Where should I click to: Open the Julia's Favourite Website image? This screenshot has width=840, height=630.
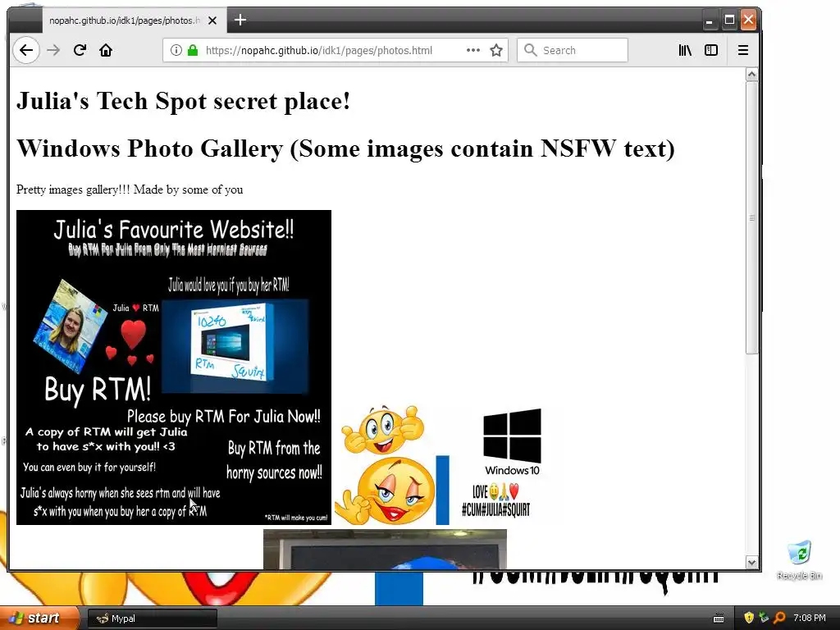(174, 367)
